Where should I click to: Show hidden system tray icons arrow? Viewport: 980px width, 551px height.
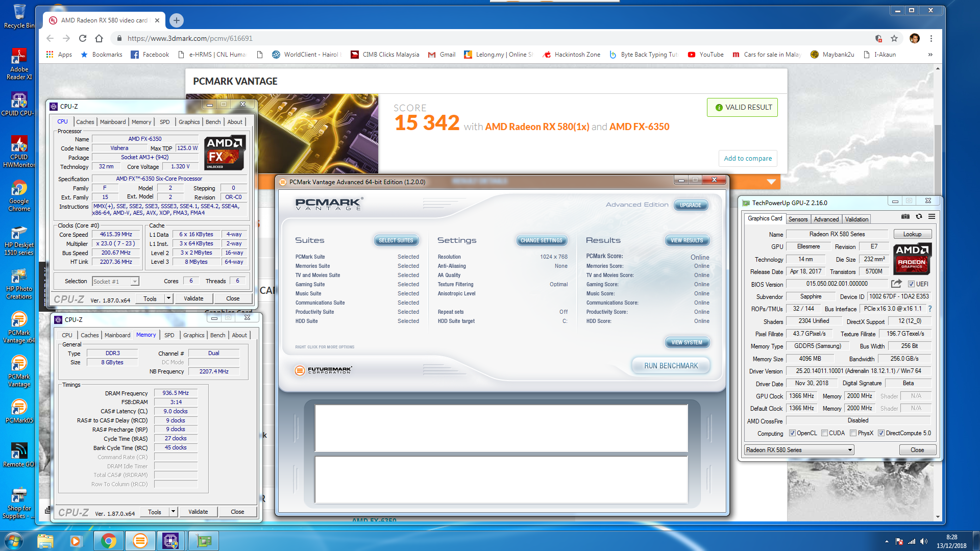[887, 541]
